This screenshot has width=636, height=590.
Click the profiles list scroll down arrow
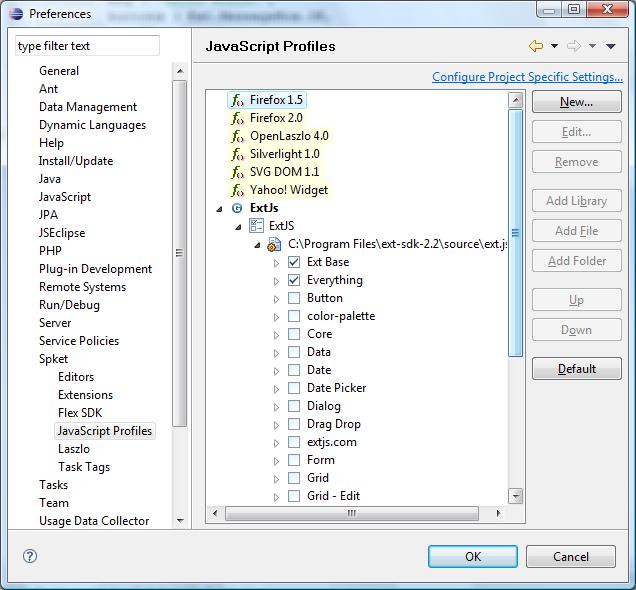click(x=516, y=496)
